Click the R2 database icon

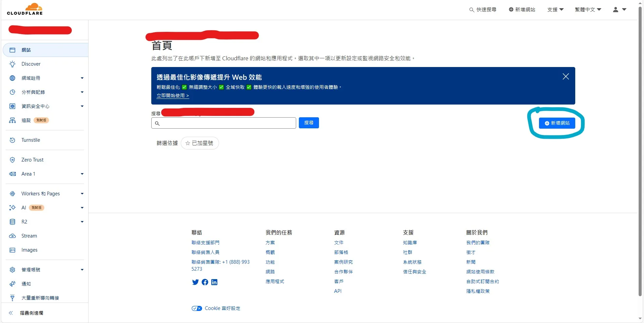[12, 222]
